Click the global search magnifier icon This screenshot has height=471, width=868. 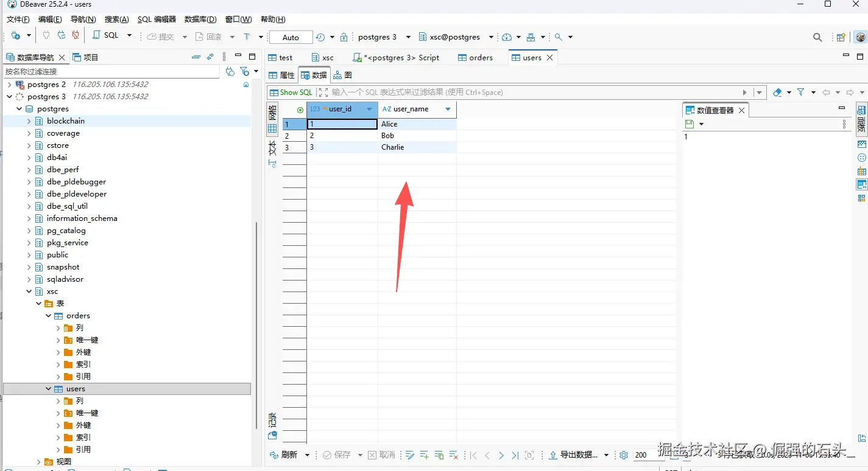817,37
